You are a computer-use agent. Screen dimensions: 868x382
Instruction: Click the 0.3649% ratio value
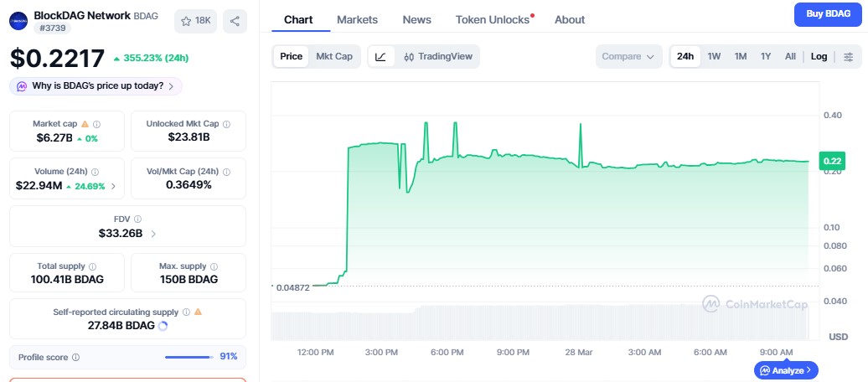pyautogui.click(x=189, y=185)
